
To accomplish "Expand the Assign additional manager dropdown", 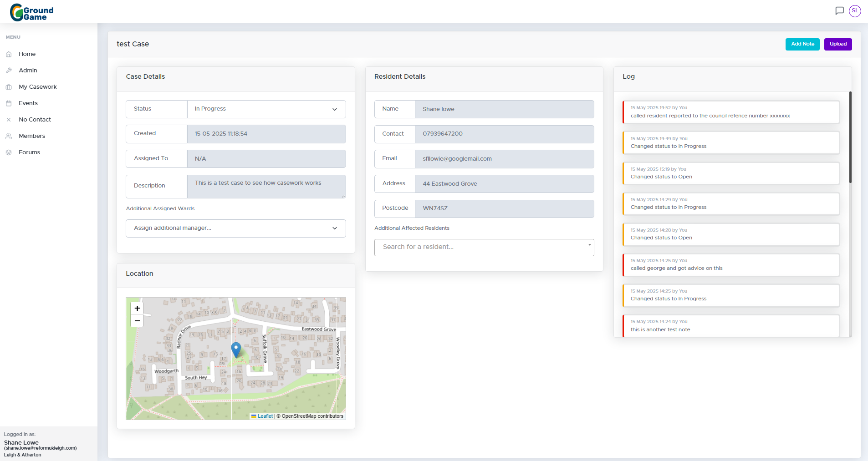I will (235, 228).
